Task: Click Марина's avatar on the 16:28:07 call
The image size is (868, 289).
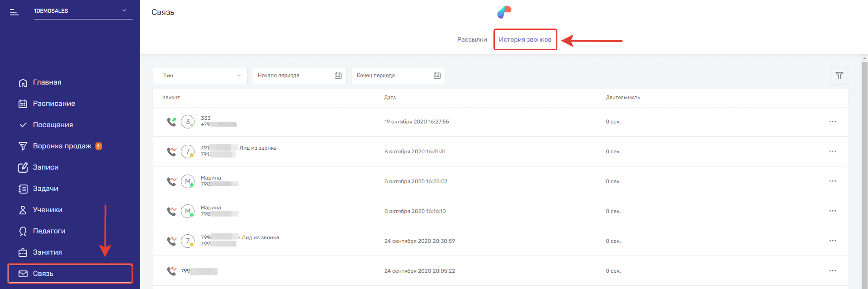Action: tap(188, 181)
